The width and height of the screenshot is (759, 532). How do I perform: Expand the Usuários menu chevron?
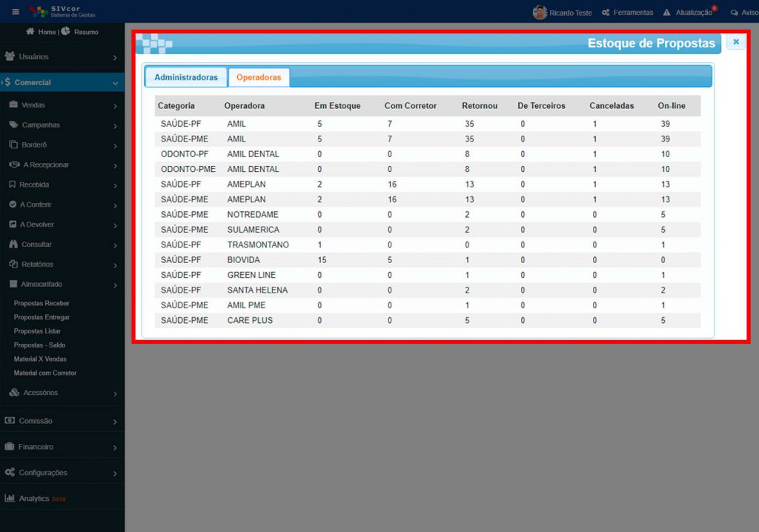click(x=115, y=58)
